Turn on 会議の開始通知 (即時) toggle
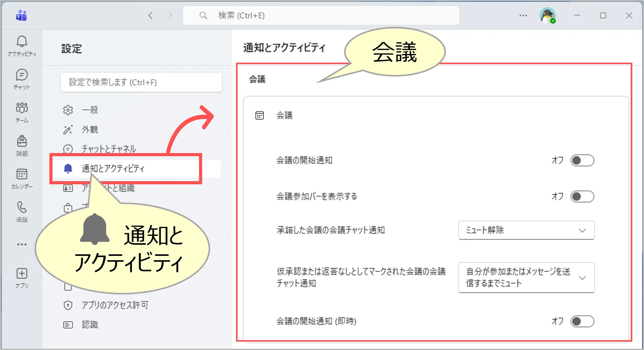This screenshot has width=644, height=350. [x=582, y=321]
